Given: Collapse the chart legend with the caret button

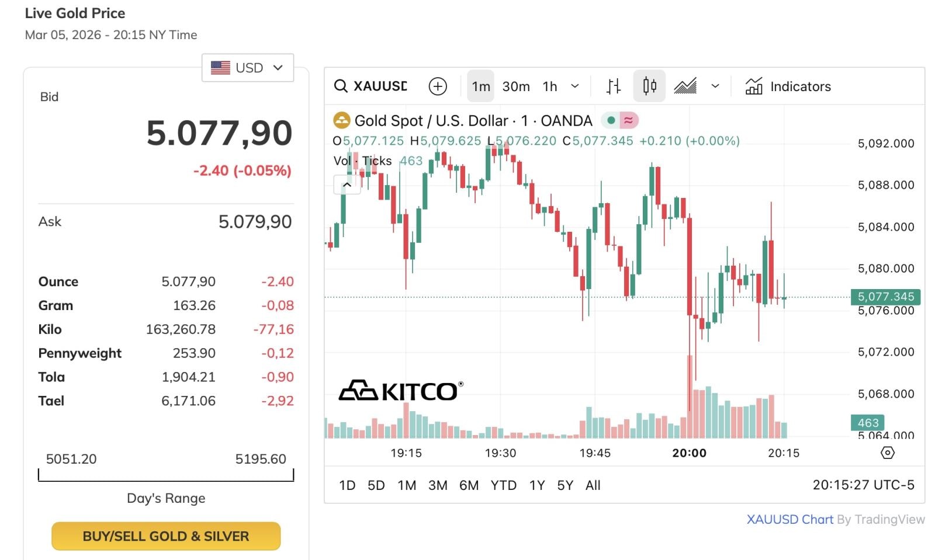Looking at the screenshot, I should click(x=347, y=185).
